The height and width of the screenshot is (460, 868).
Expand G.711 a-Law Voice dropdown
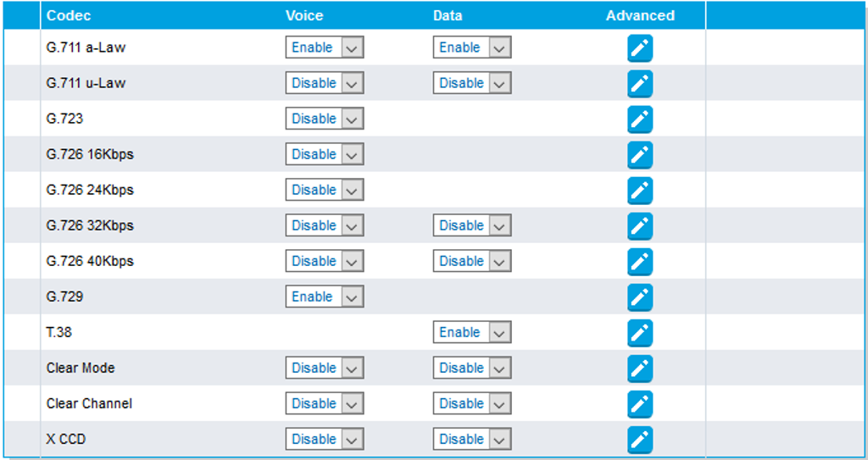[325, 48]
